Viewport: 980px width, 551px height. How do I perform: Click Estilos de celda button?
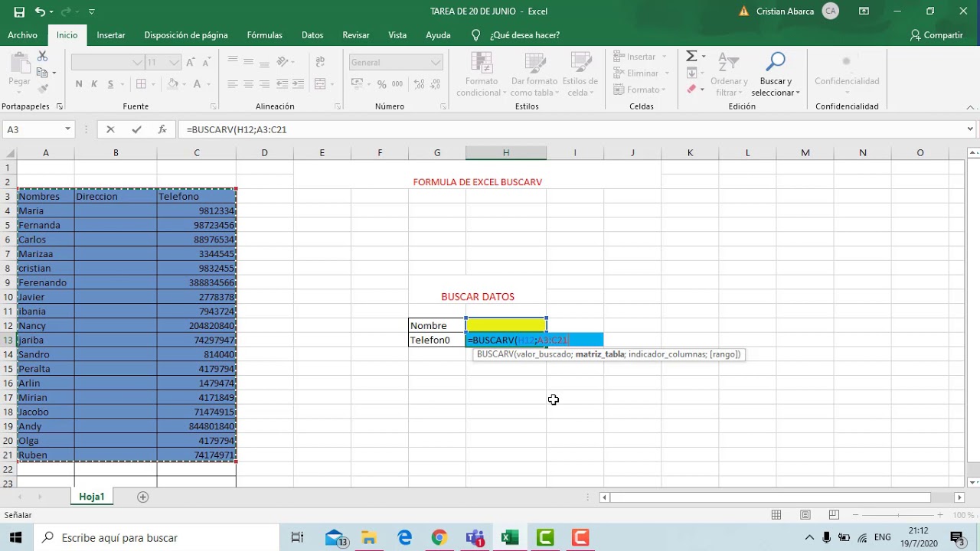(x=580, y=74)
